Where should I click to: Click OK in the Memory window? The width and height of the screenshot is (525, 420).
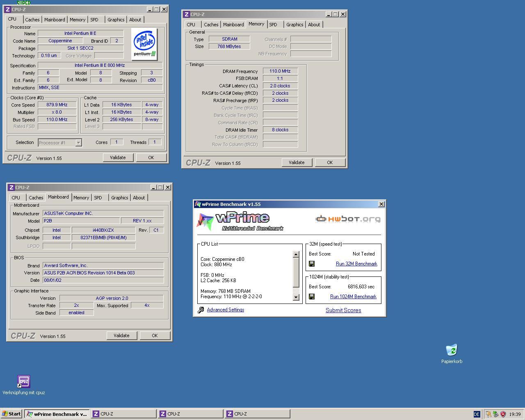tap(330, 162)
